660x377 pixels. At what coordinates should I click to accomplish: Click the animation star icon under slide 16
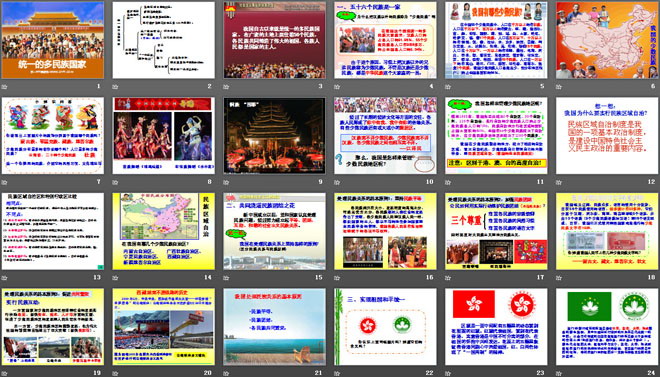[x=337, y=278]
